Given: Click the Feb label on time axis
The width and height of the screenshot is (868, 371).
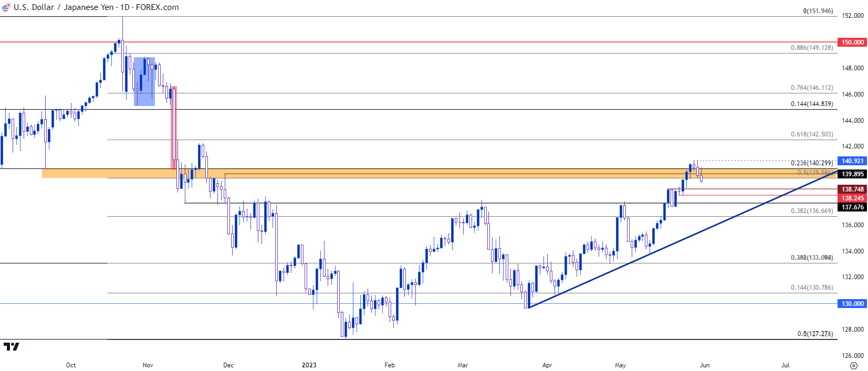Looking at the screenshot, I should [390, 365].
